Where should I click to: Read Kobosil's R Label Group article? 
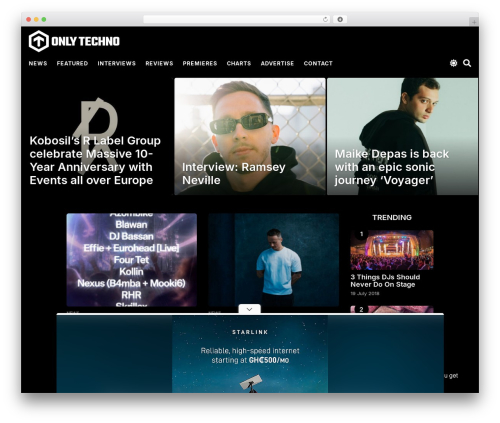coord(95,160)
